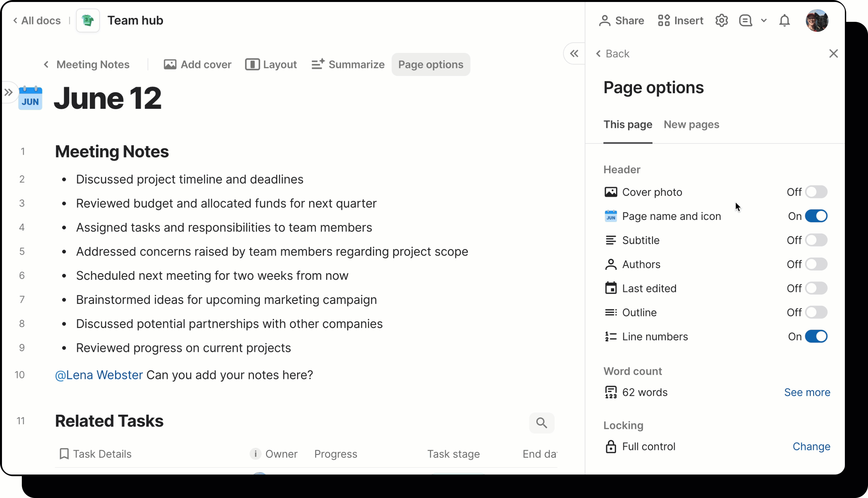Click the Layout columns icon

pos(252,64)
